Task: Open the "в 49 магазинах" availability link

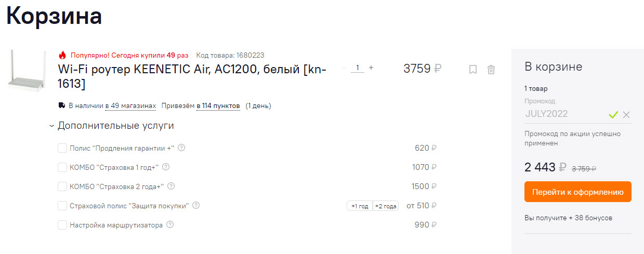Action: 130,106
